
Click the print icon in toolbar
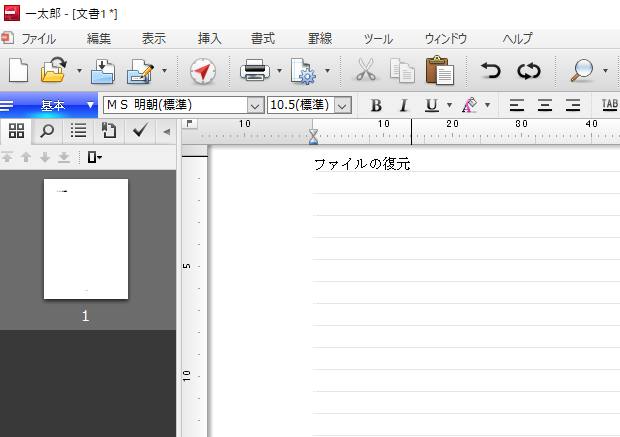click(x=254, y=71)
